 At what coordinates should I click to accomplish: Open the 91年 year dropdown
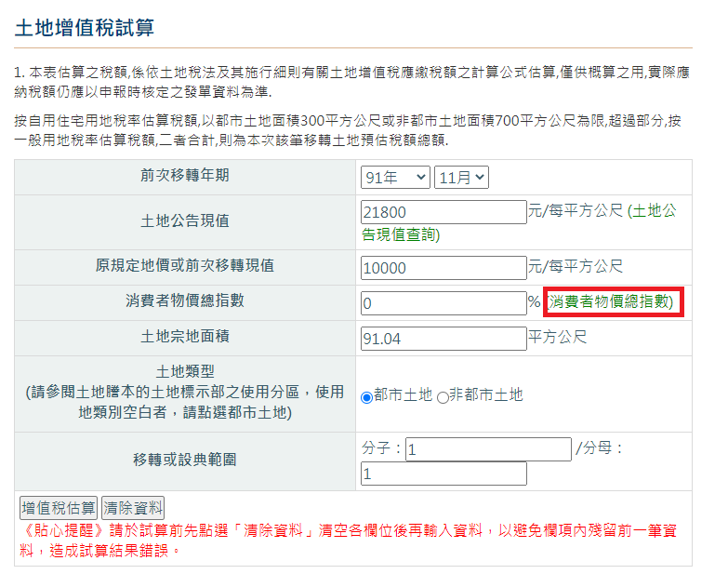point(395,177)
